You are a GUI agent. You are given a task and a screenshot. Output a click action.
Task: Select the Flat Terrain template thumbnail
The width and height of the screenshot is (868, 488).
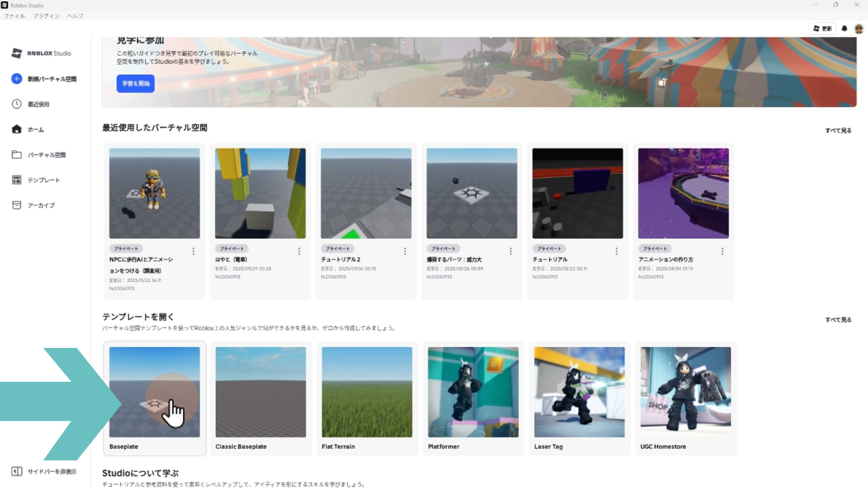click(x=367, y=392)
